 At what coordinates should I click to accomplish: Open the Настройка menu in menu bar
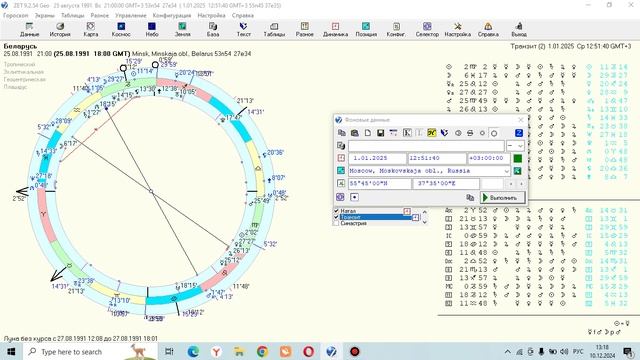coord(211,16)
